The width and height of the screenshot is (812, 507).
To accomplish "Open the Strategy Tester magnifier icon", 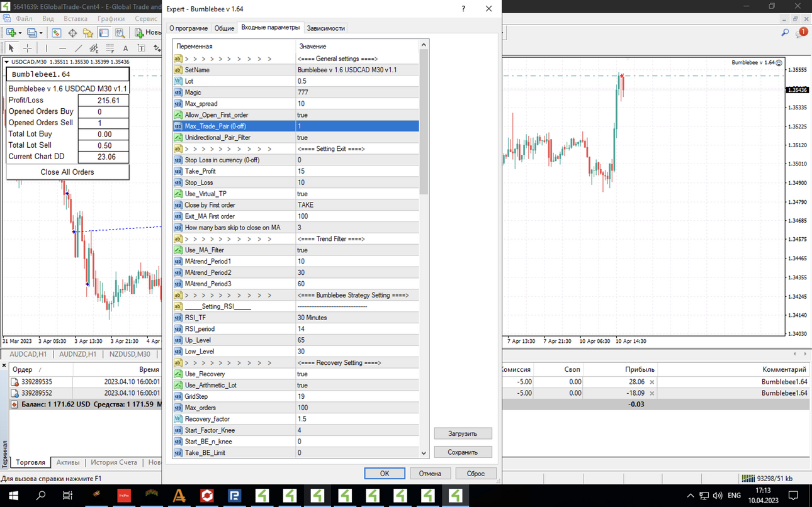I will (120, 33).
